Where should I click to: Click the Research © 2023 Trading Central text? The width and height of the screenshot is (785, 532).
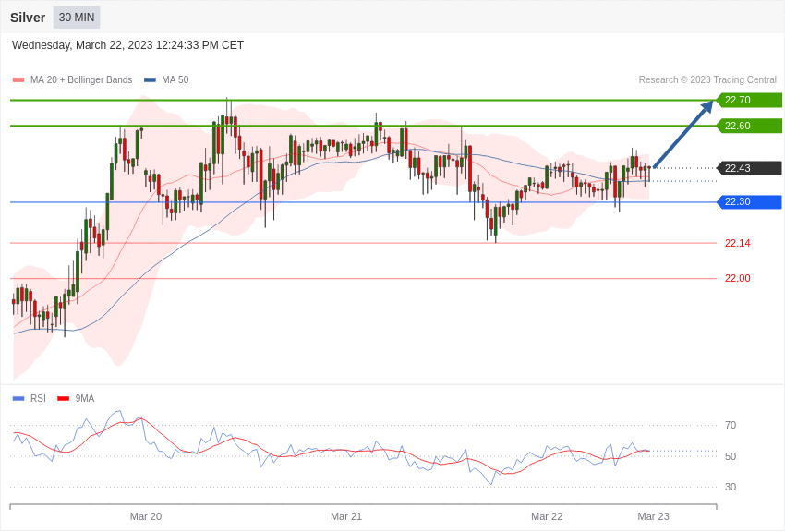(x=707, y=79)
